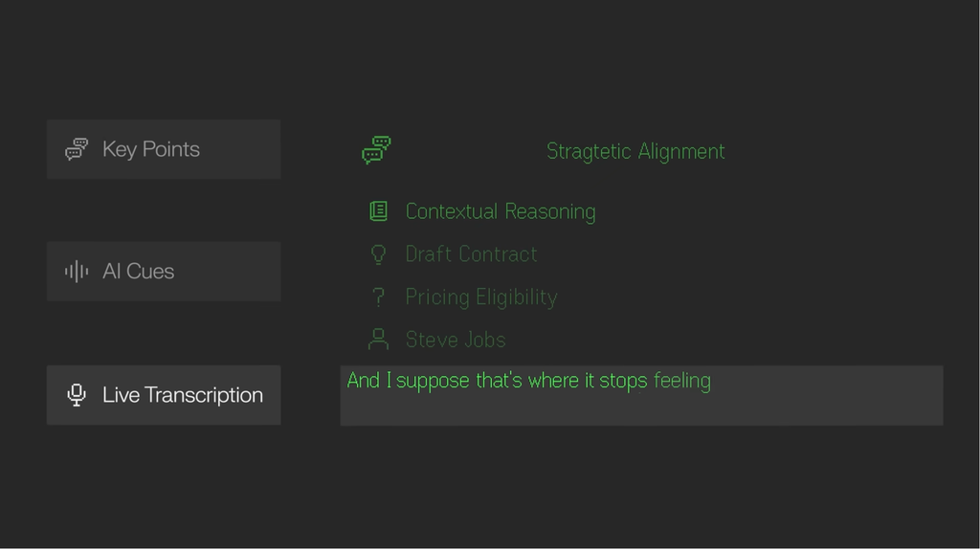The image size is (980, 549).
Task: Click the word "feeling" in the transcription
Action: click(682, 381)
